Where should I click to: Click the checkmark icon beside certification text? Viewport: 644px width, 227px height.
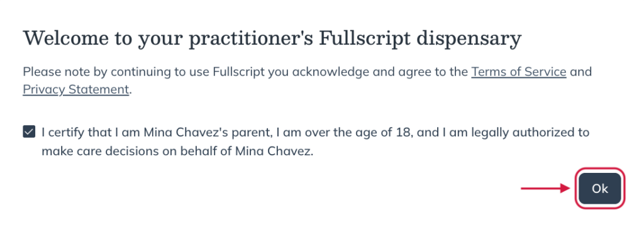(29, 133)
